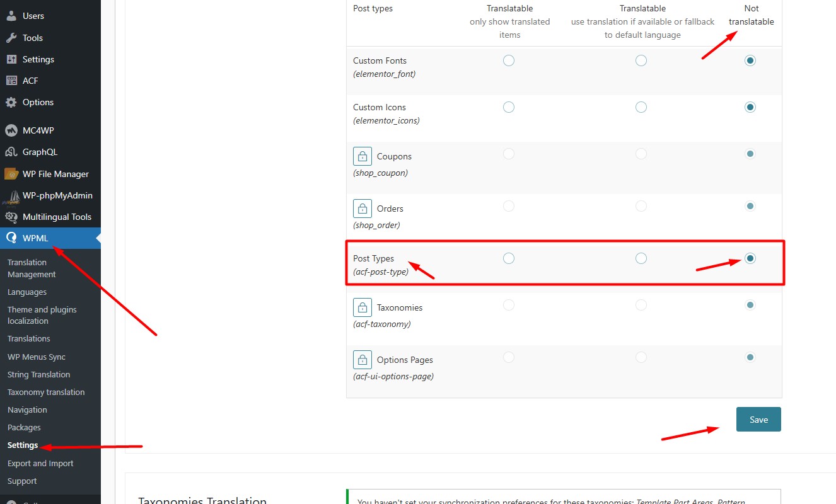
Task: Open the WP-phpMyAdmin icon
Action: [x=14, y=195]
